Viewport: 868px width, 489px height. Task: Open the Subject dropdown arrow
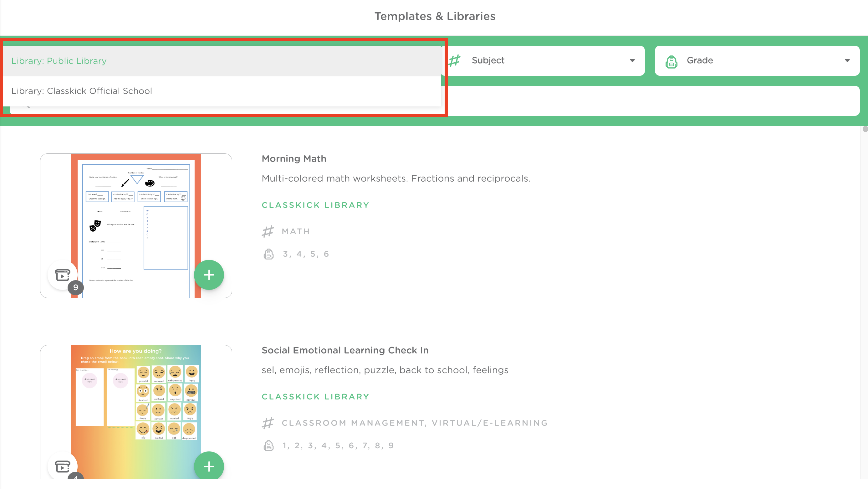coord(632,61)
